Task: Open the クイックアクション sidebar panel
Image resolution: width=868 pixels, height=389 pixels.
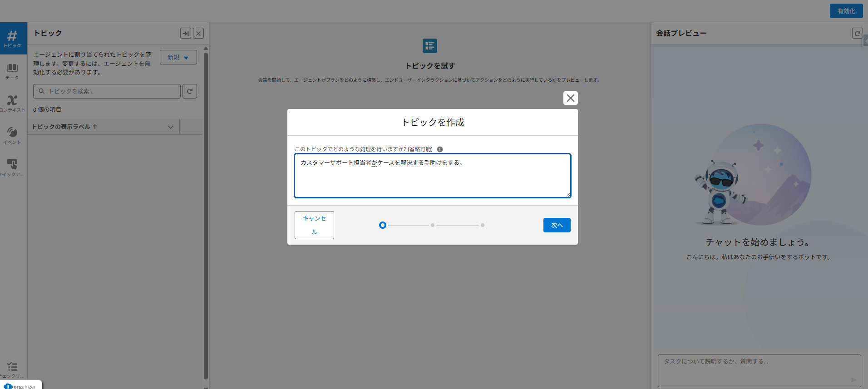Action: tap(12, 167)
